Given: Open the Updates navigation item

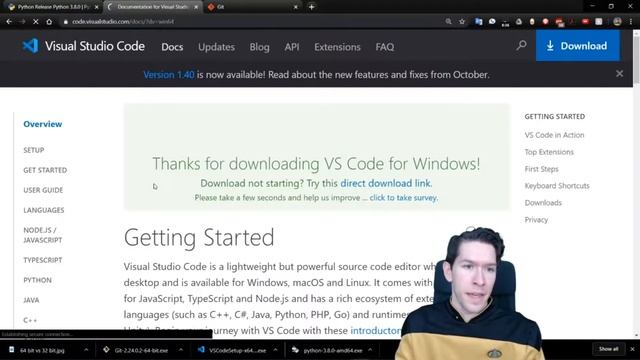Looking at the screenshot, I should [x=216, y=47].
